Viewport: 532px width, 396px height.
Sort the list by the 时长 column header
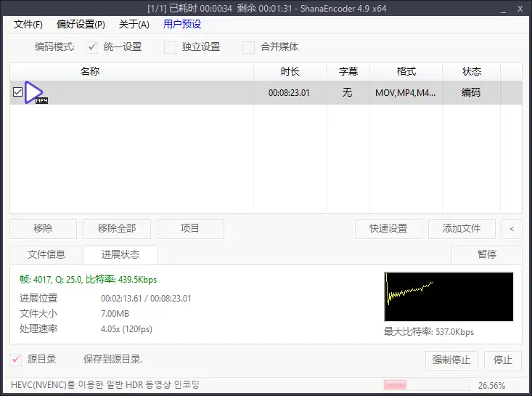(290, 71)
